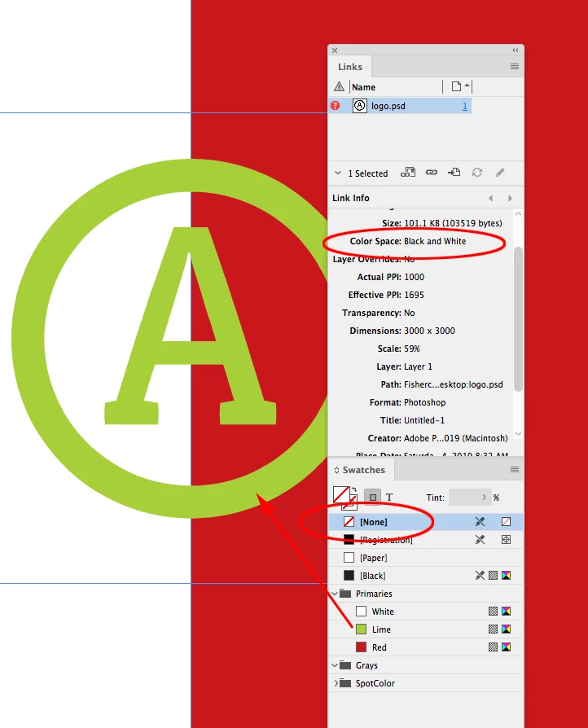
Task: Click the Go To Link icon
Action: tap(454, 173)
